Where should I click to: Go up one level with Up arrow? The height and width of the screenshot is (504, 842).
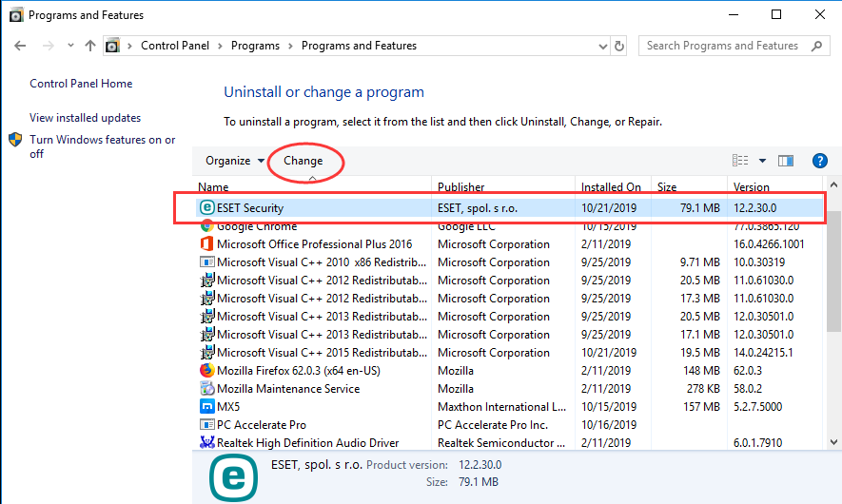click(90, 46)
